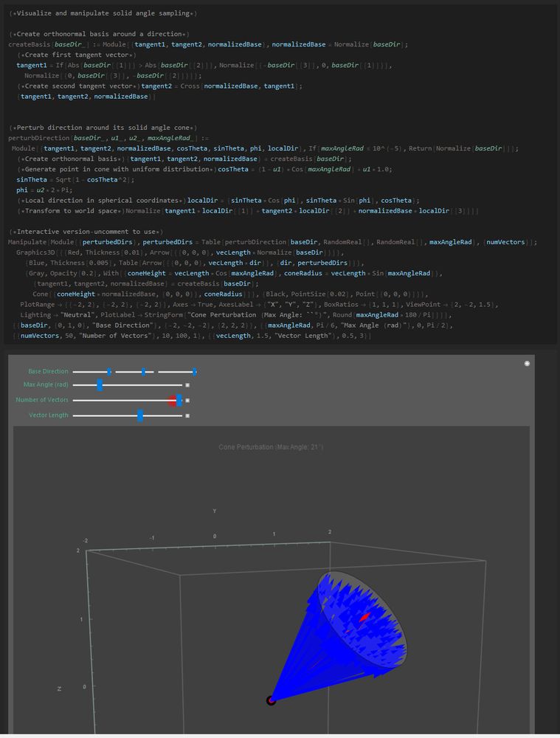
Task: Expand the Max Angle (rad) slider controls
Action: coord(187,385)
